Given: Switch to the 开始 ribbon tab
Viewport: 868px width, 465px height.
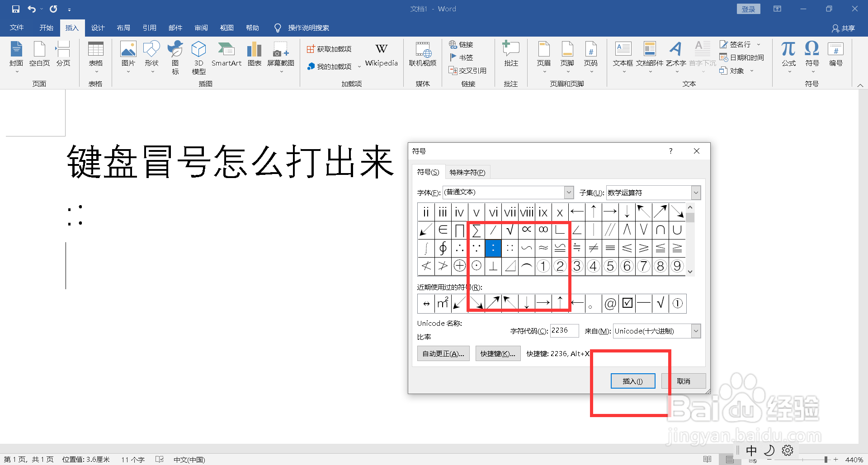Looking at the screenshot, I should pyautogui.click(x=46, y=28).
